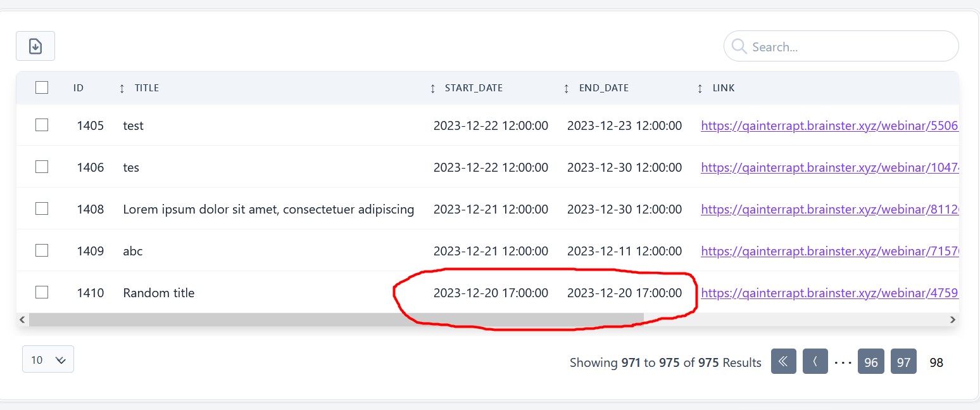Click the export download icon button
The height and width of the screenshot is (410, 980).
(x=35, y=46)
